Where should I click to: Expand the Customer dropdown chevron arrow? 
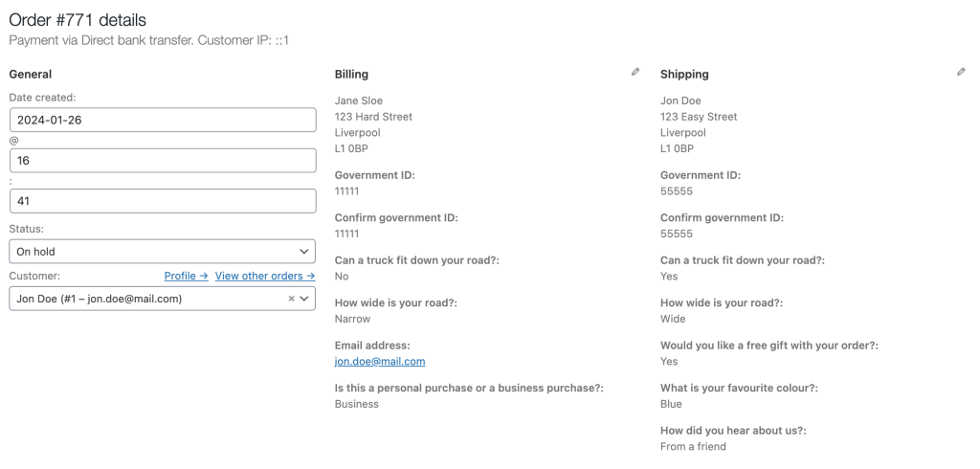[x=304, y=299]
